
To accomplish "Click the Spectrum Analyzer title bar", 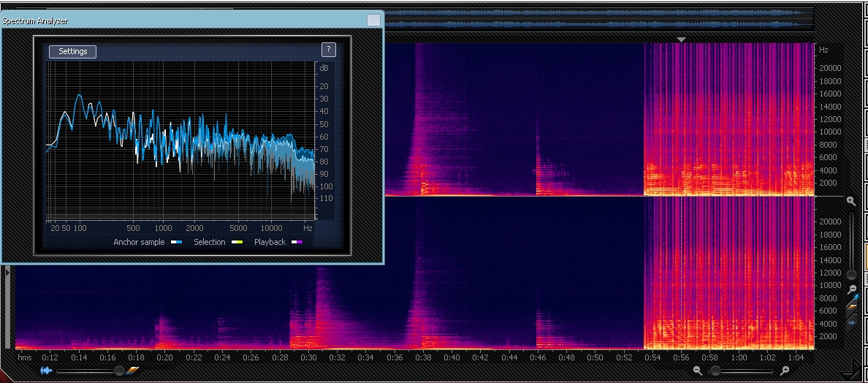I will [x=183, y=20].
